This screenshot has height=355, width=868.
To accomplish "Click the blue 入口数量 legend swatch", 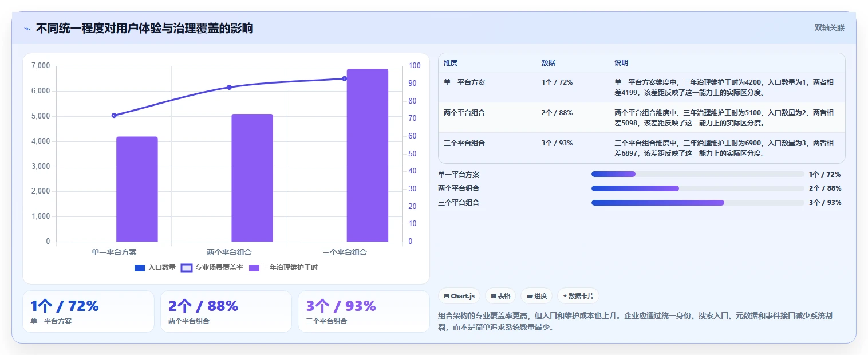I will tap(140, 267).
